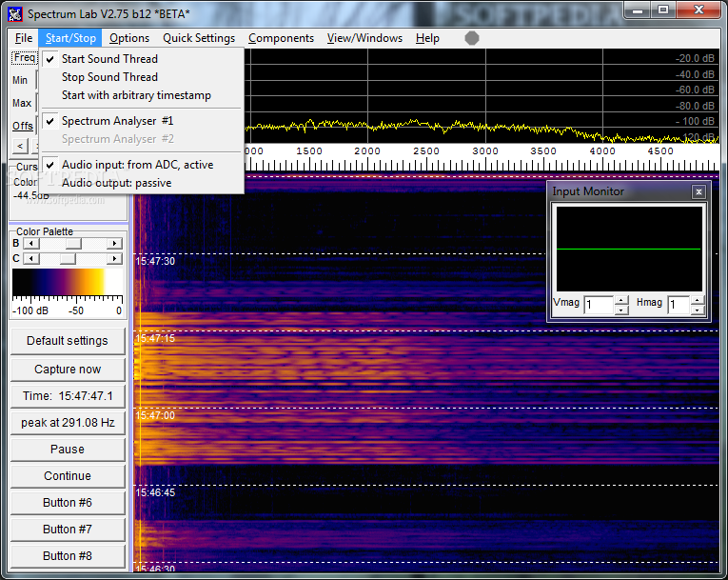
Task: Click the Input Monitor oscilloscope display
Action: [629, 250]
